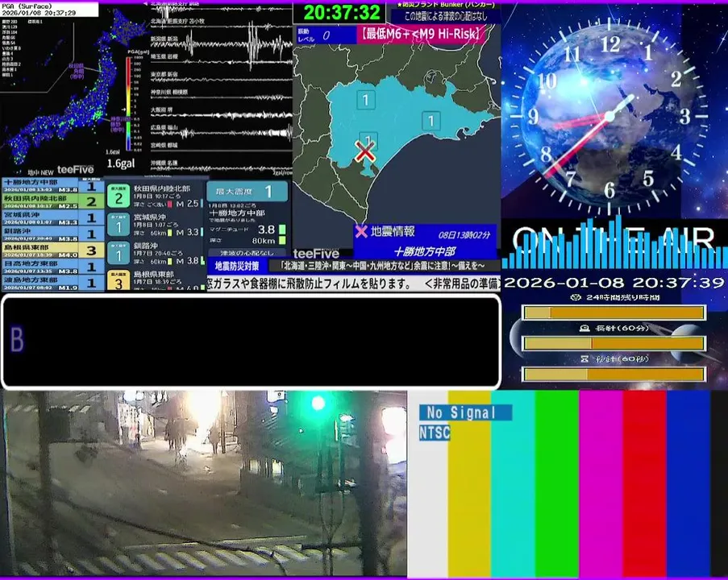Click the 08日13時02分 time in map info box

click(464, 234)
